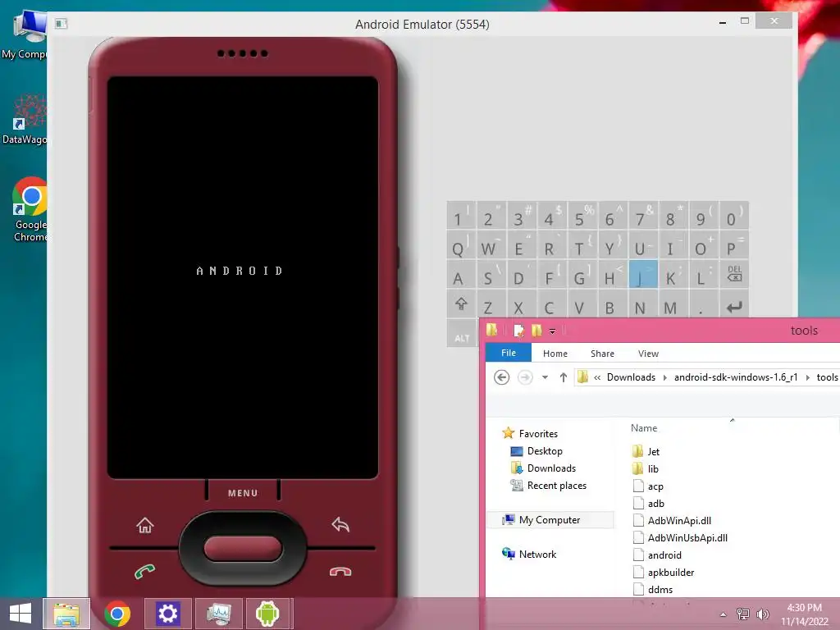Tap the emulator Home button
The width and height of the screenshot is (840, 630).
point(144,525)
